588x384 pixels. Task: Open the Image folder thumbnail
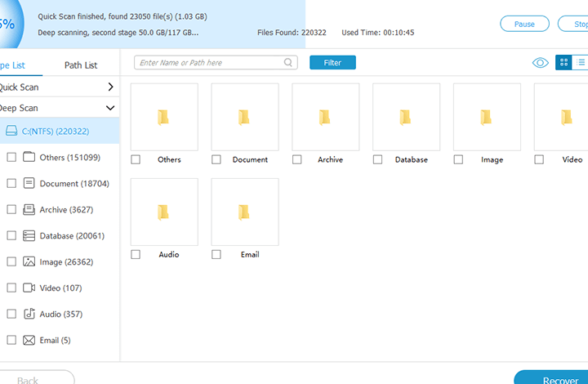point(487,117)
